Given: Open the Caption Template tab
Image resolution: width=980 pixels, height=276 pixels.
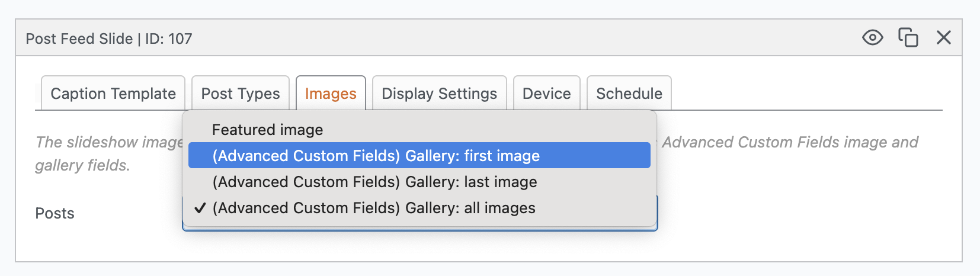Looking at the screenshot, I should (113, 94).
